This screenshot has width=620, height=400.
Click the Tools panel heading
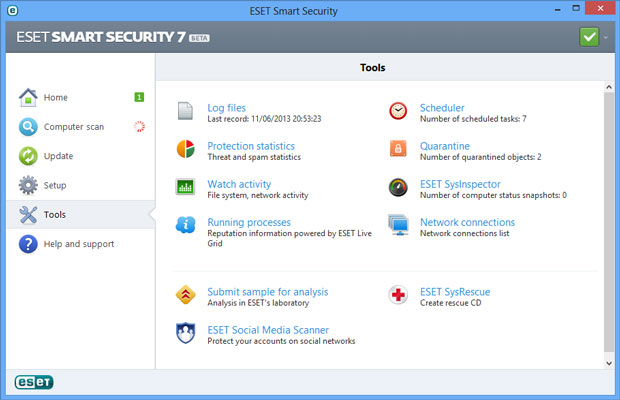point(372,68)
